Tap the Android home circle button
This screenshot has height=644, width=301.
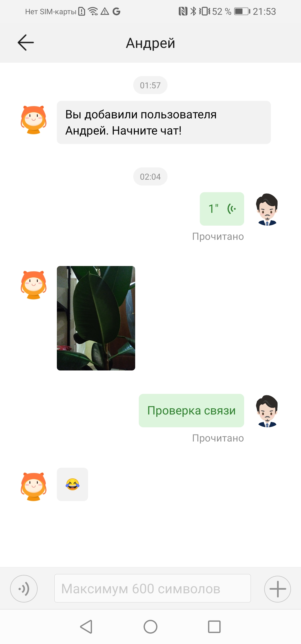pos(151,627)
